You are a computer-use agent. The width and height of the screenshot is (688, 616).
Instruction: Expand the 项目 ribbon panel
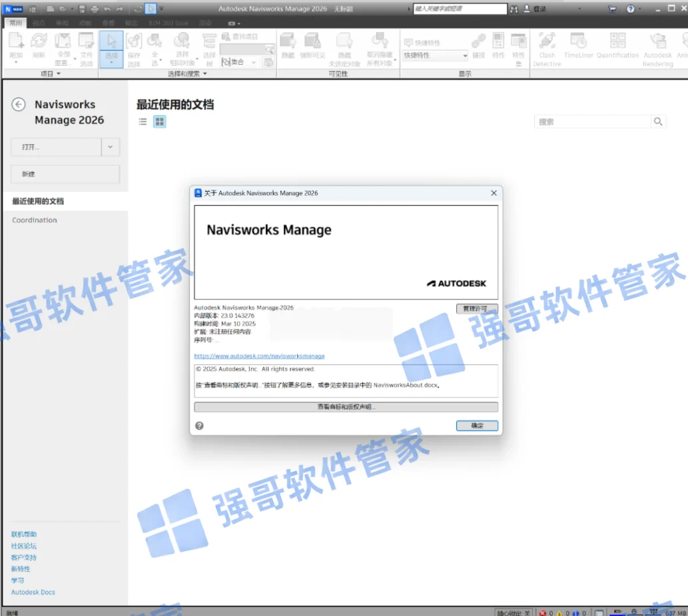tap(51, 74)
